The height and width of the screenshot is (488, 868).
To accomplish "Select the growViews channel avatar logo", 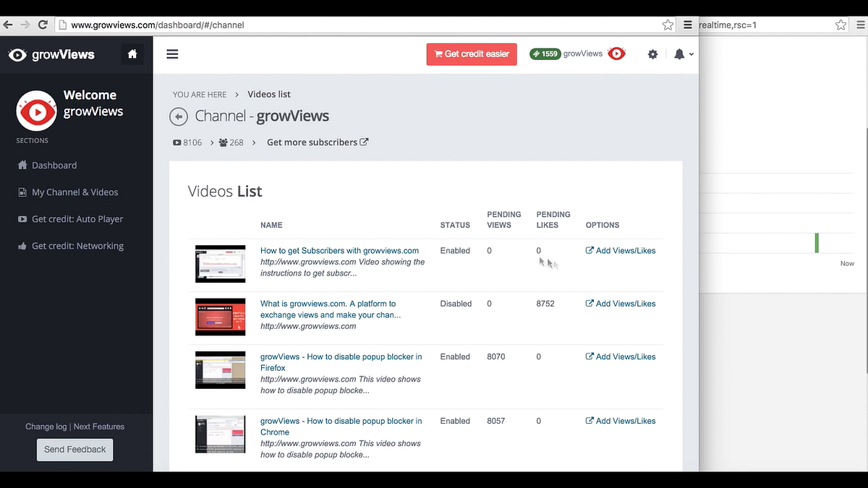I will click(35, 110).
